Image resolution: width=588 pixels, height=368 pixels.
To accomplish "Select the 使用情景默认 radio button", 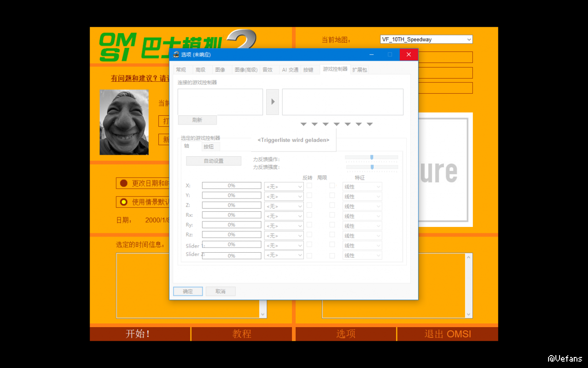I will click(123, 202).
